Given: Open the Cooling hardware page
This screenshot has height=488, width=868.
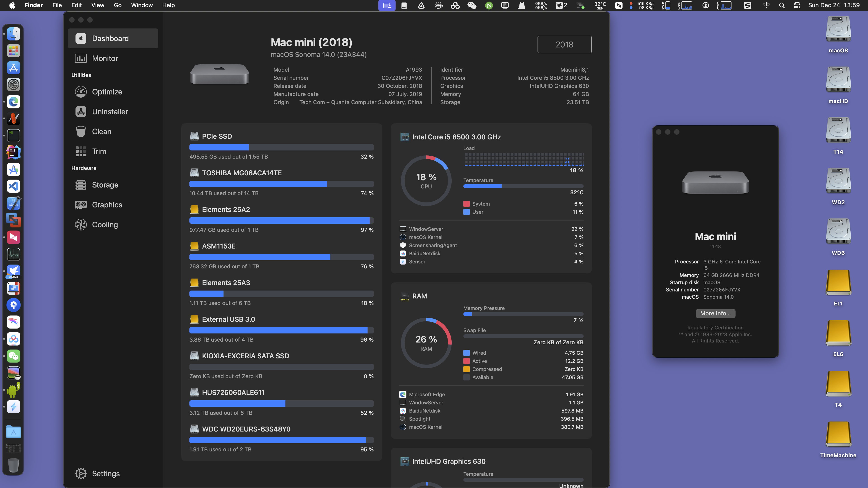Looking at the screenshot, I should tap(113, 224).
